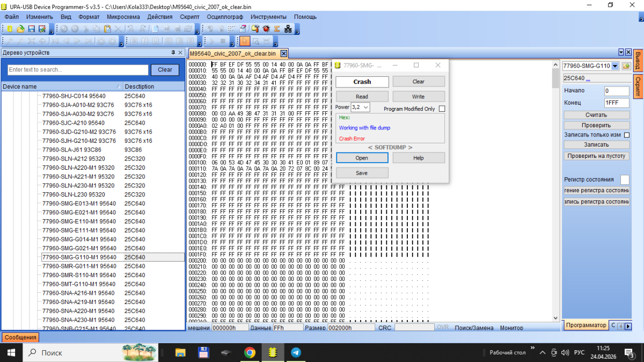Viewport: 644px width, 362px height.
Task: Click the device search text field
Action: (x=78, y=70)
